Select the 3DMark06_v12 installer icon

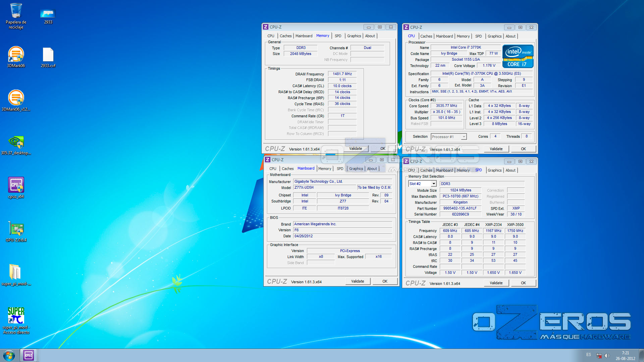click(16, 101)
